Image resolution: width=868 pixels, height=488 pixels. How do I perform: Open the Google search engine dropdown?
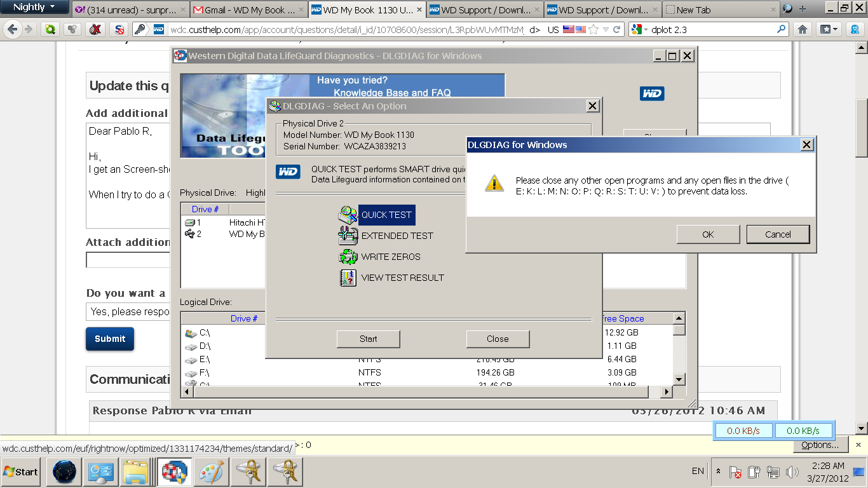click(639, 29)
